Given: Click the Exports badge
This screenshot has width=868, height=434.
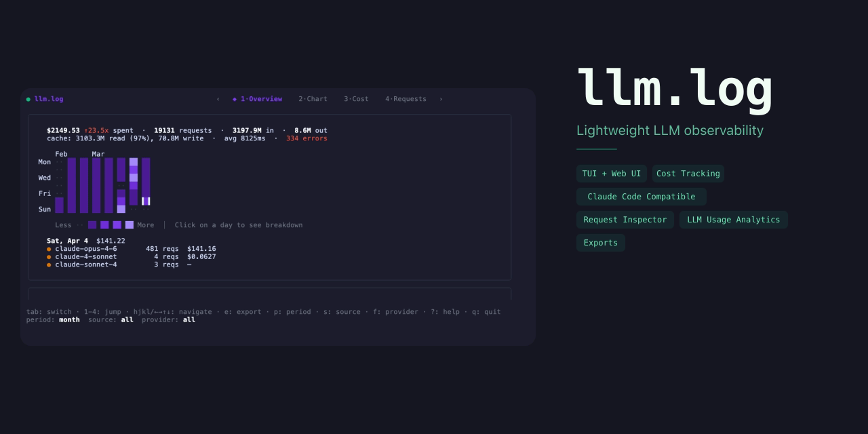Looking at the screenshot, I should (x=600, y=243).
